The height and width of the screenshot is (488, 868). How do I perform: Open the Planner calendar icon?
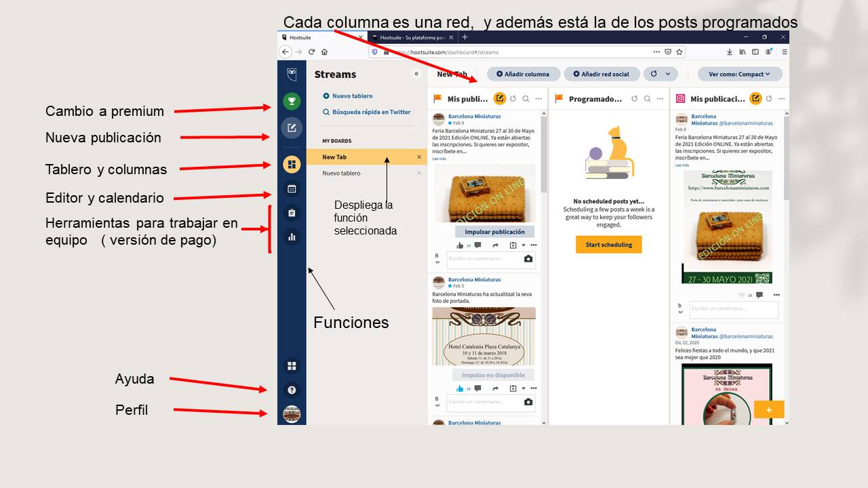point(292,189)
